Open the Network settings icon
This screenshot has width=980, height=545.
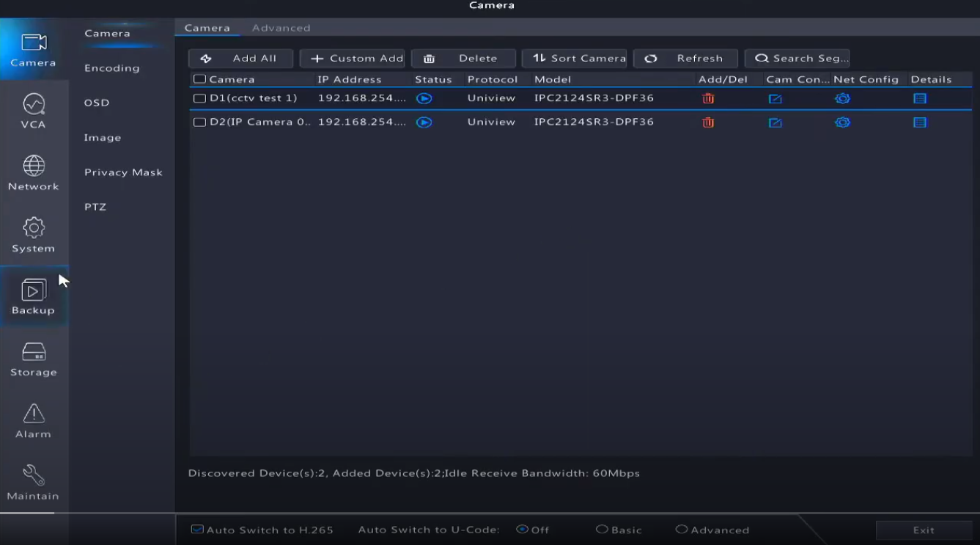click(x=33, y=173)
